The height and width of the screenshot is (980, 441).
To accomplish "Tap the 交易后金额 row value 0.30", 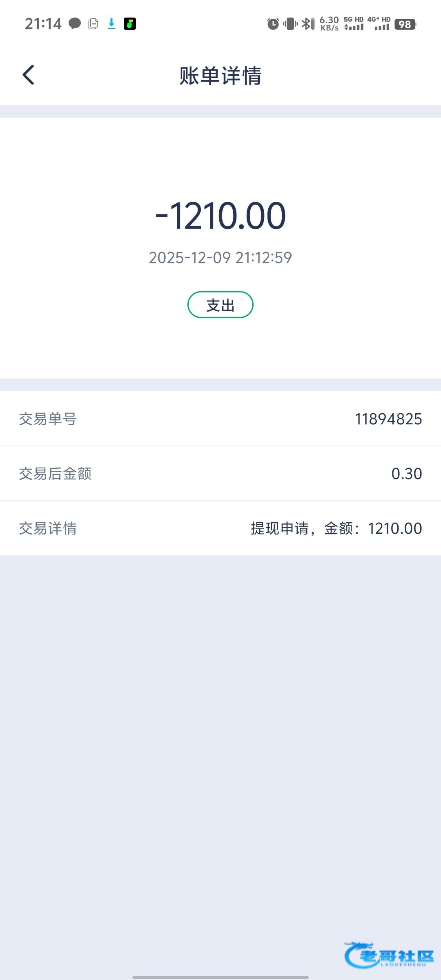I will click(407, 474).
